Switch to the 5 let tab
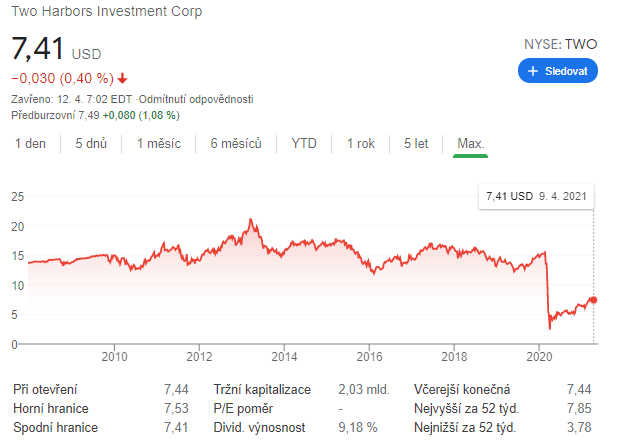Image resolution: width=628 pixels, height=447 pixels. [x=416, y=143]
